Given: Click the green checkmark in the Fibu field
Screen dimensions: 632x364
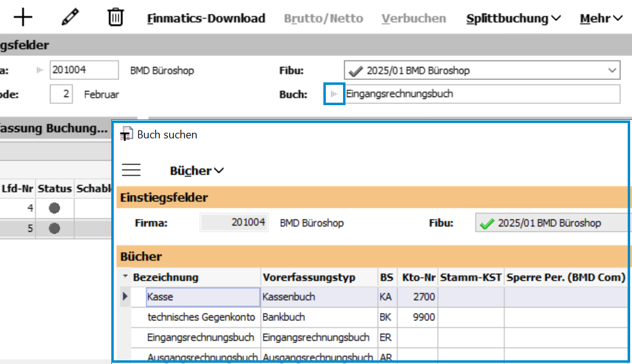Looking at the screenshot, I should (355, 69).
